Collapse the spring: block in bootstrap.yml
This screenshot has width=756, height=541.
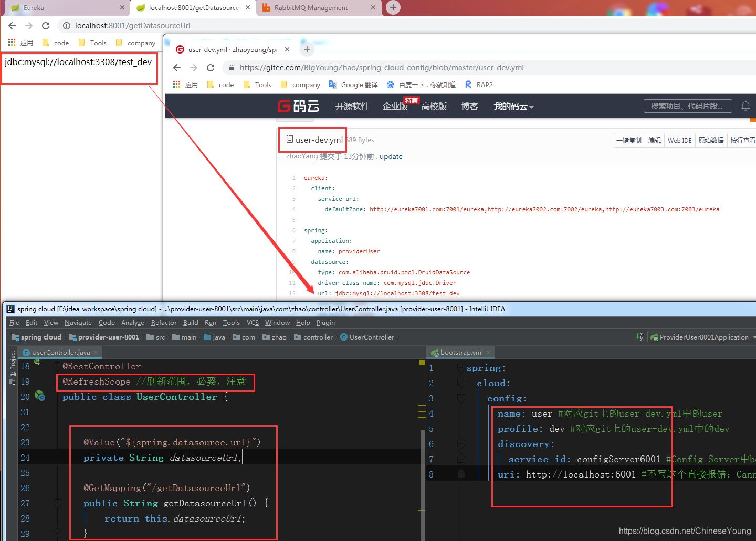coord(461,368)
